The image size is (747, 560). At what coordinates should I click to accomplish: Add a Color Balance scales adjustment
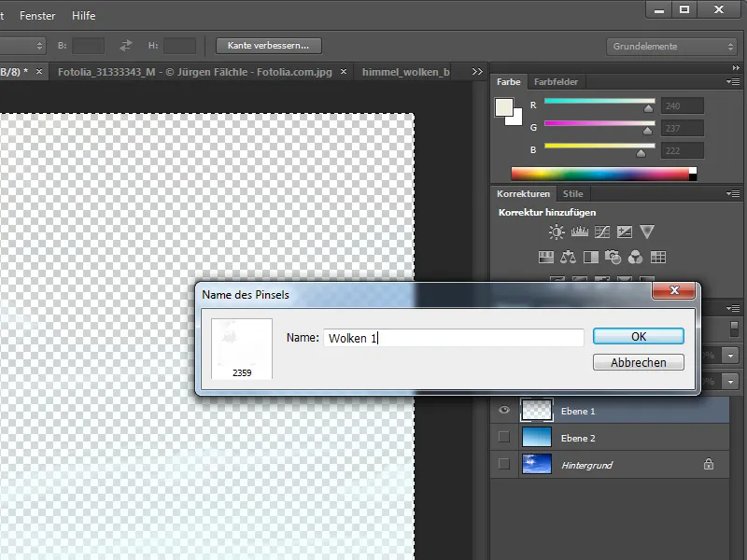(x=568, y=258)
